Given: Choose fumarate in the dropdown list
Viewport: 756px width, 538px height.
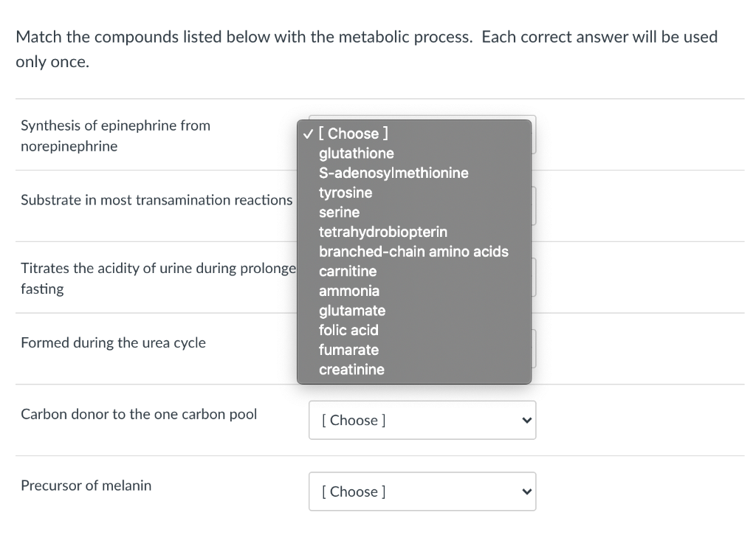Looking at the screenshot, I should tap(349, 350).
